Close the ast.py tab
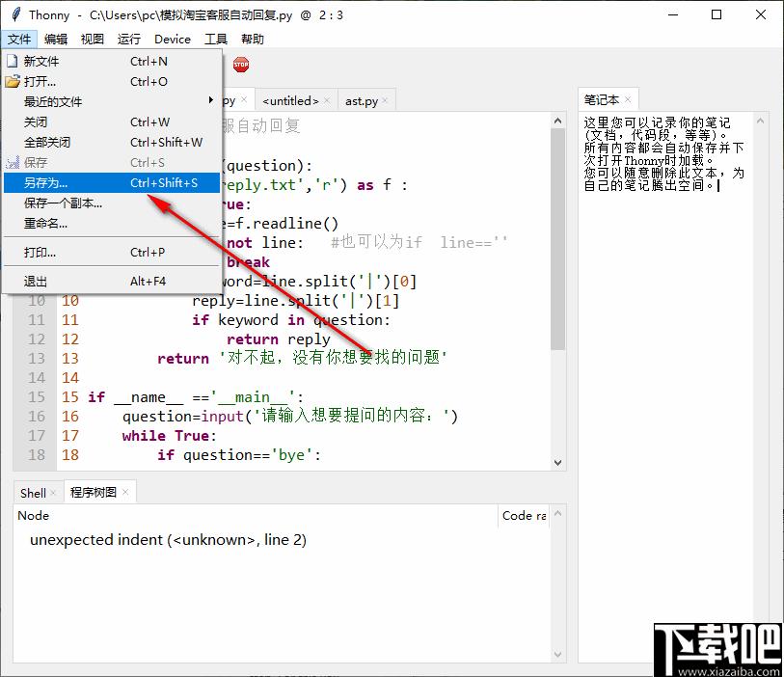 [385, 100]
